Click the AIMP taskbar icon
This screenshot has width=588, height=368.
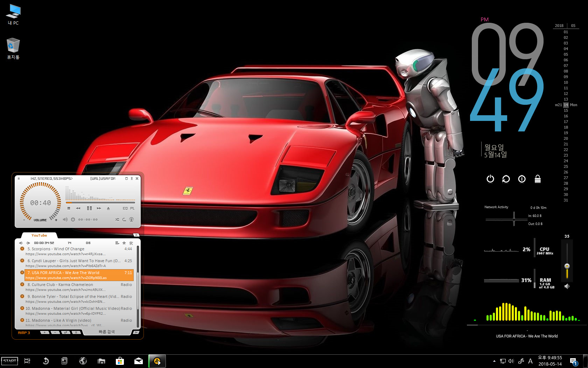pyautogui.click(x=157, y=361)
